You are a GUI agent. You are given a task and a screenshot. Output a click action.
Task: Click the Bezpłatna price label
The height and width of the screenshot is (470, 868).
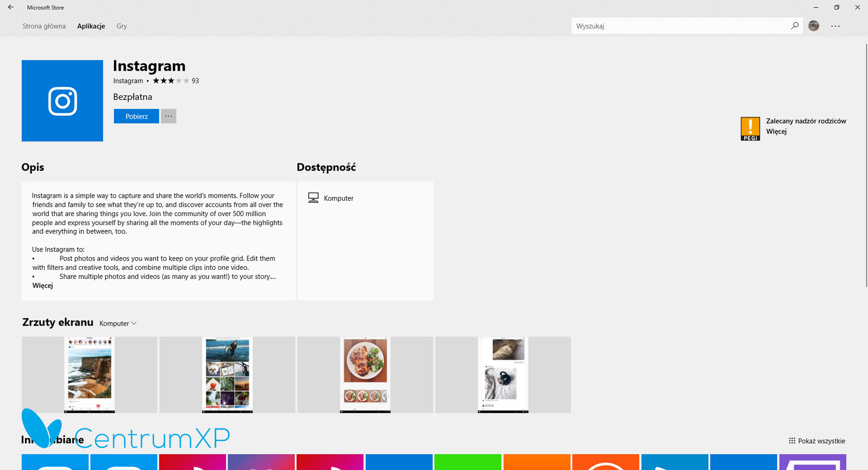(133, 97)
